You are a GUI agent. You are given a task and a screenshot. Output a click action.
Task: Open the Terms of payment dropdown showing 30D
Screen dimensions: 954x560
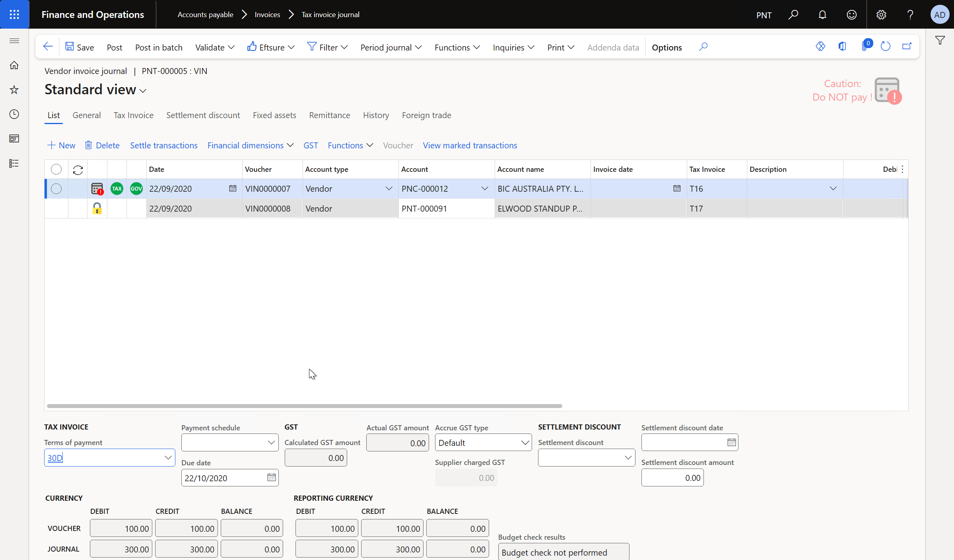click(x=168, y=457)
